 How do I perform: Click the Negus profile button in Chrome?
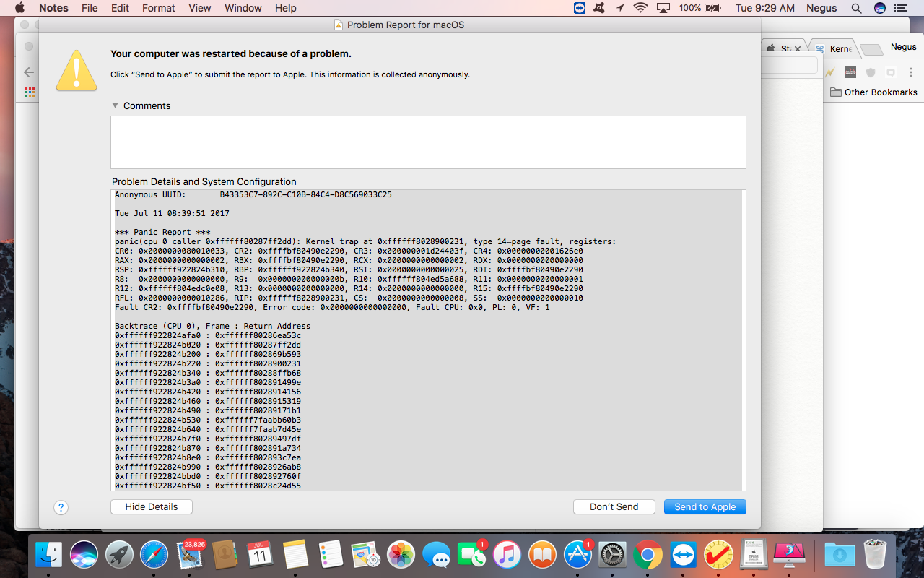click(903, 46)
